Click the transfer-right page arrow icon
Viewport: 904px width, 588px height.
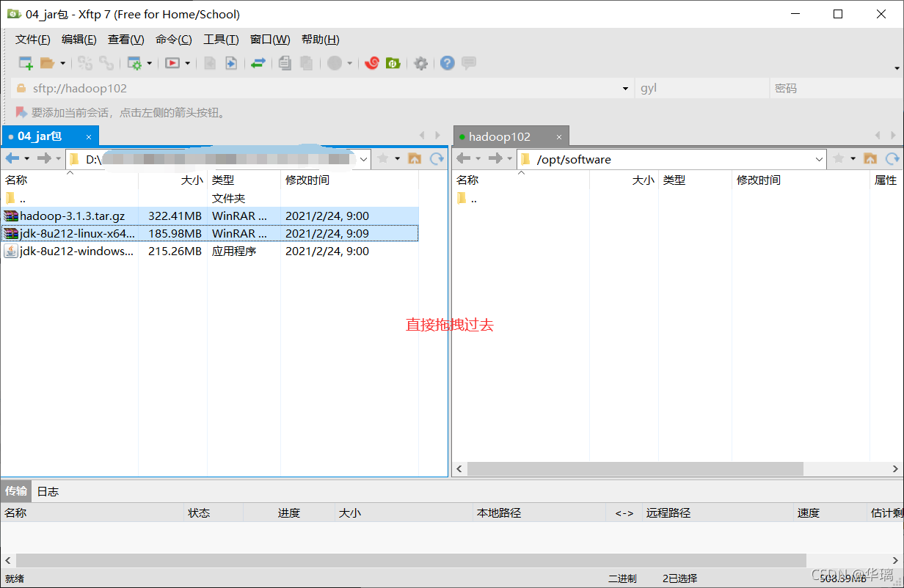point(230,63)
